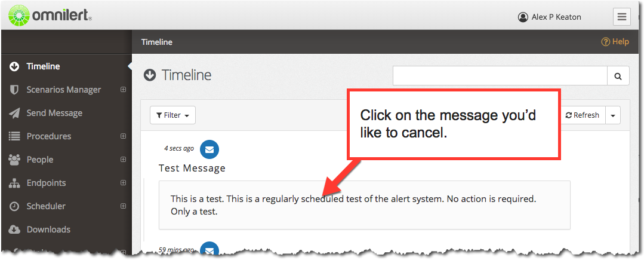644x260 pixels.
Task: Open the Filter dropdown
Action: coord(173,115)
